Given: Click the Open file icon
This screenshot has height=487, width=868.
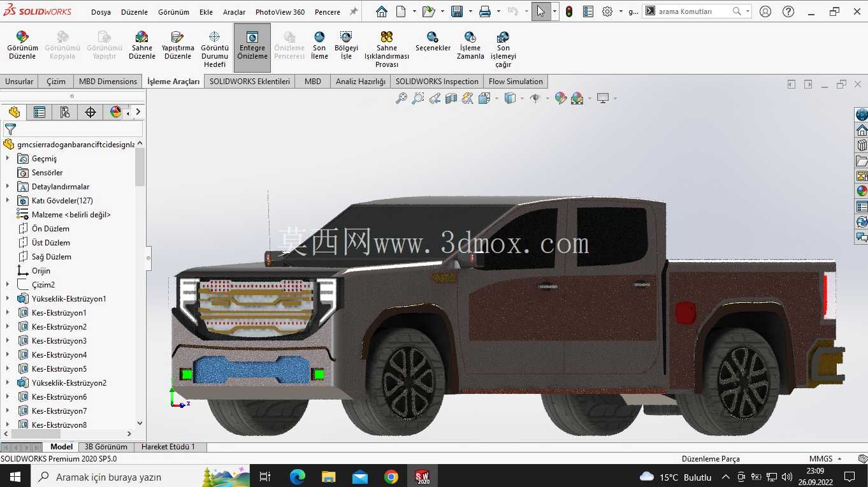Looking at the screenshot, I should pyautogui.click(x=428, y=11).
